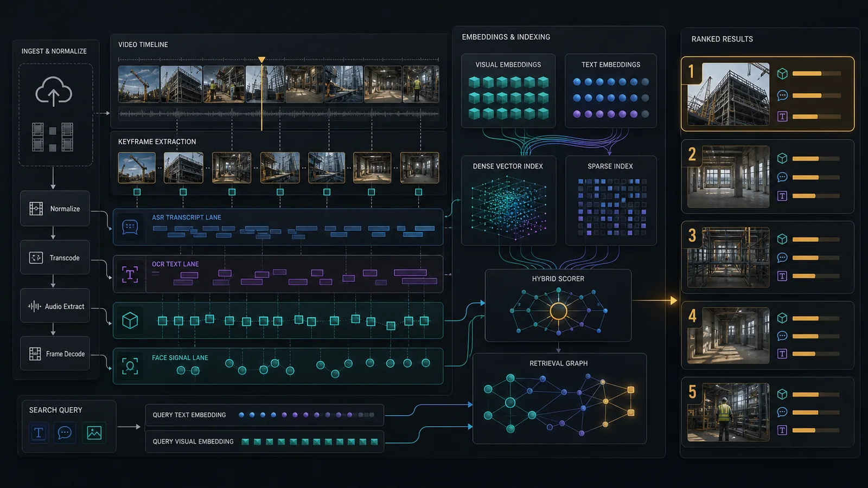Open ranked result 5 worker thumbnail
Image resolution: width=868 pixels, height=488 pixels.
pos(728,412)
